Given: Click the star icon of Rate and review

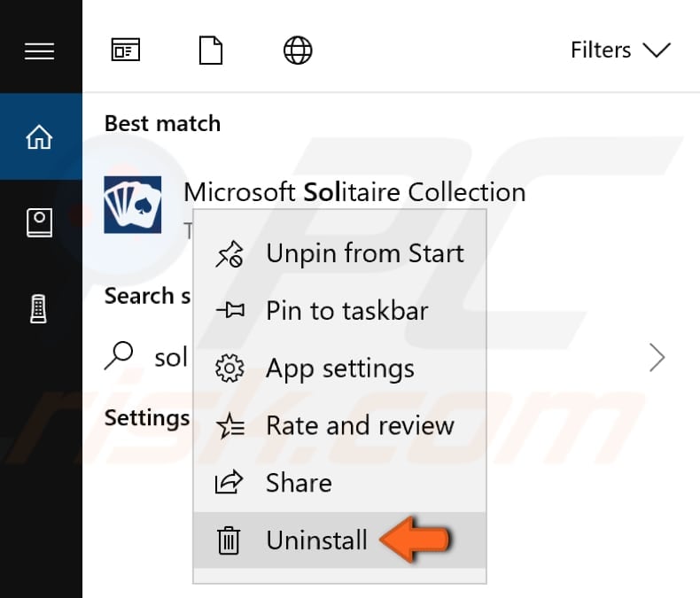Looking at the screenshot, I should pos(230,425).
